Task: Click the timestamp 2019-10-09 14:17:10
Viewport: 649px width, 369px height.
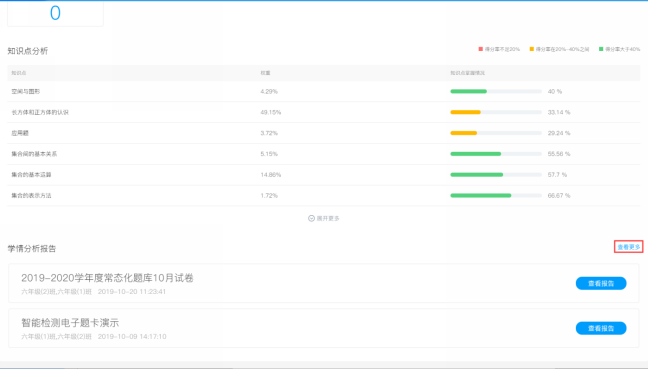Action: [132, 336]
